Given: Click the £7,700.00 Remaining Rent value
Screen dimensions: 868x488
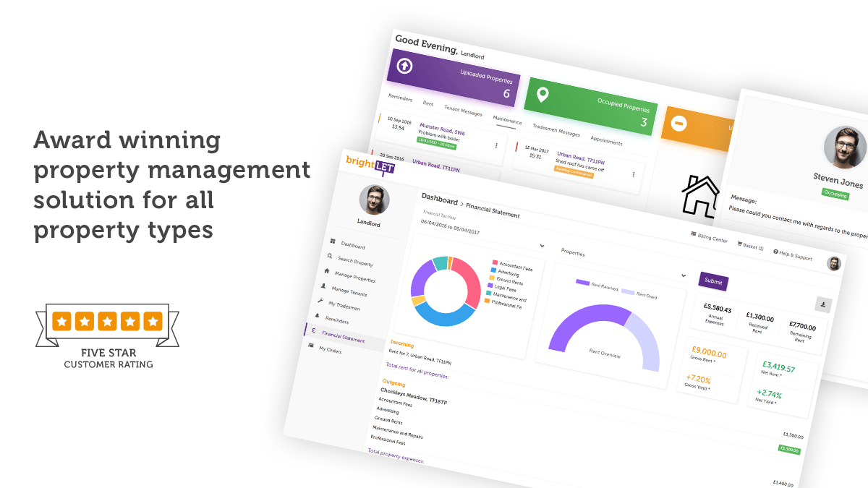Looking at the screenshot, I should pyautogui.click(x=802, y=326).
